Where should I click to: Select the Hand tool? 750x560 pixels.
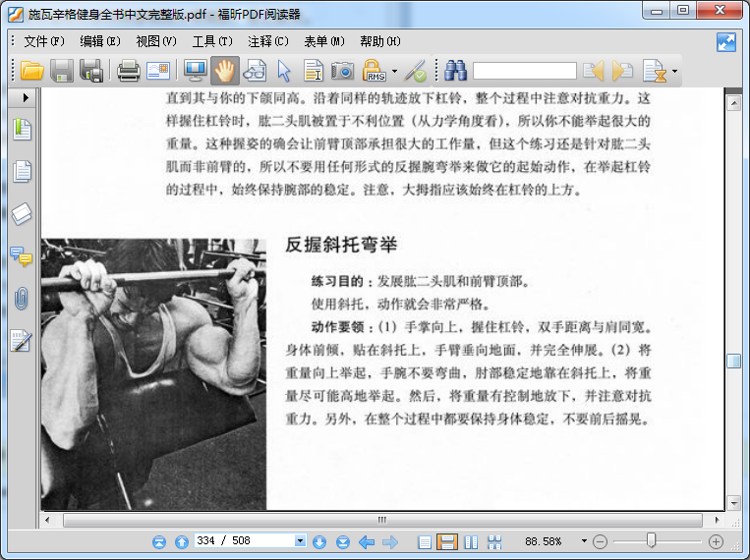tap(225, 71)
